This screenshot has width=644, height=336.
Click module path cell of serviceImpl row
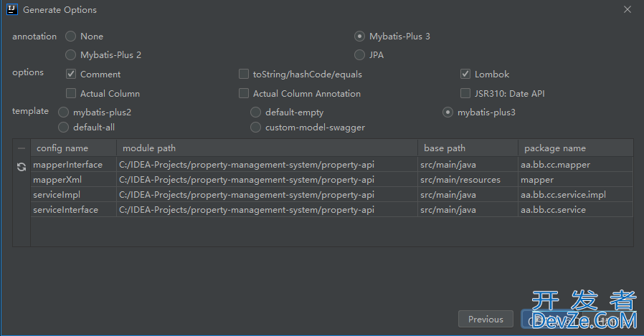click(267, 194)
